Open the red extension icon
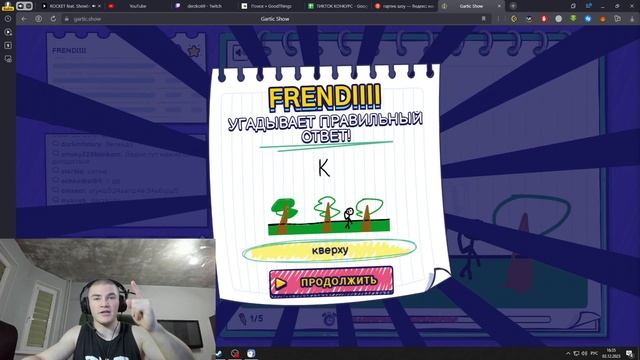Viewport: 640px width, 360px height. pyautogui.click(x=544, y=19)
